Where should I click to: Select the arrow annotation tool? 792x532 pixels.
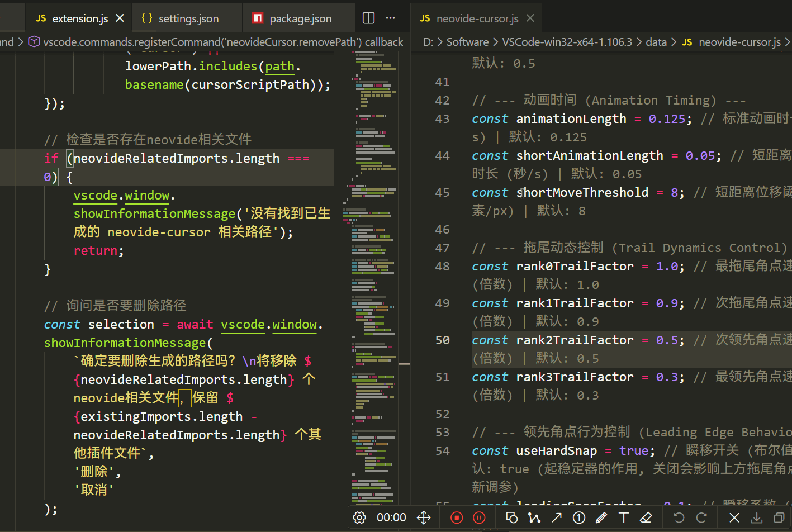point(557,517)
